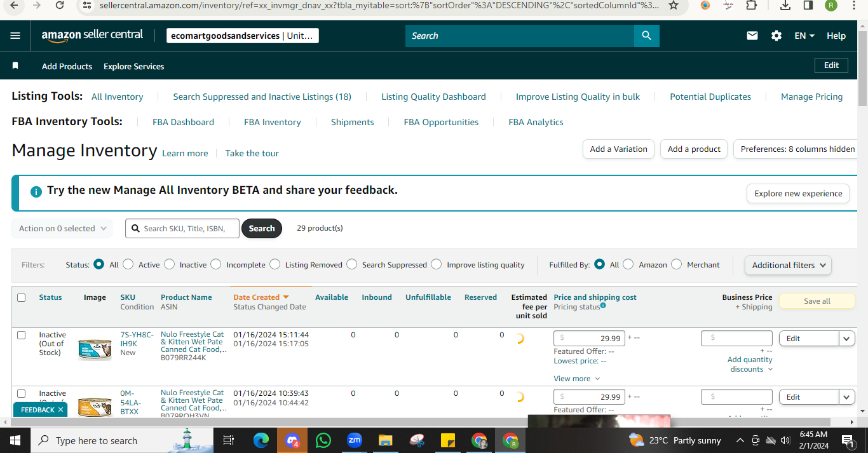The image size is (868, 453).
Task: Open File Explorer from the taskbar
Action: tap(385, 440)
